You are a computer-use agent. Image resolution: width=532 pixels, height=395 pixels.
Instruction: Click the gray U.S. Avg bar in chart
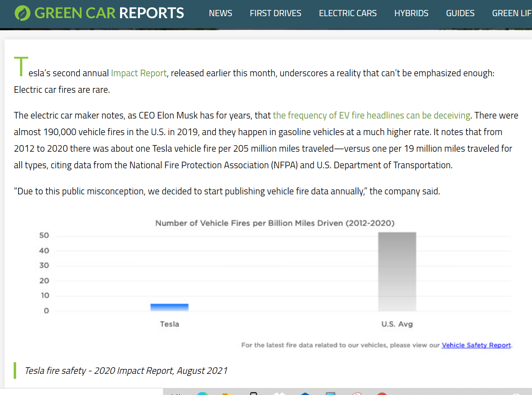click(x=397, y=271)
